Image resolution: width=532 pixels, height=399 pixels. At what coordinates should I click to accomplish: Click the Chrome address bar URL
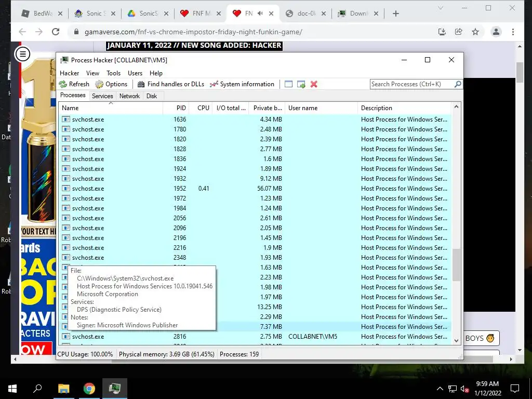tap(193, 32)
